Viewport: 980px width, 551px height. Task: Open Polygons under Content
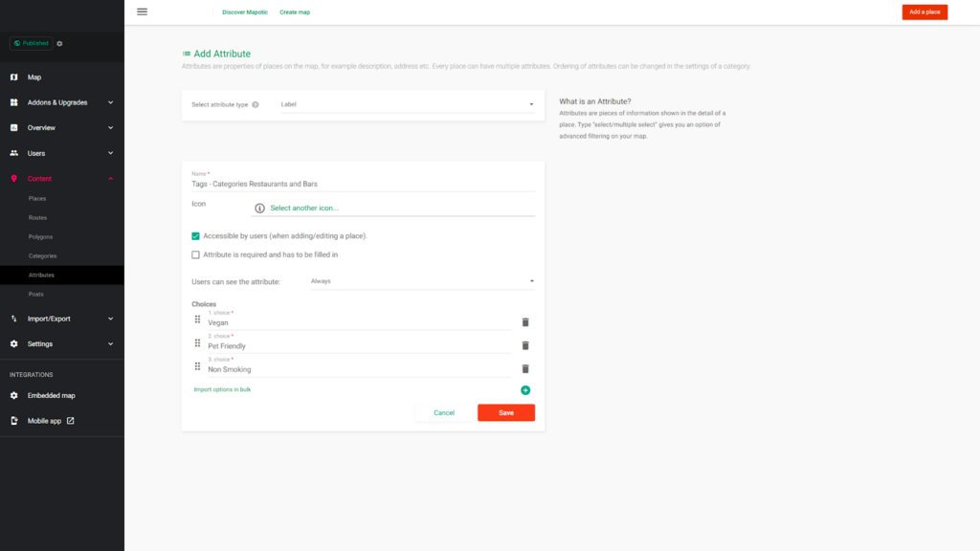40,237
